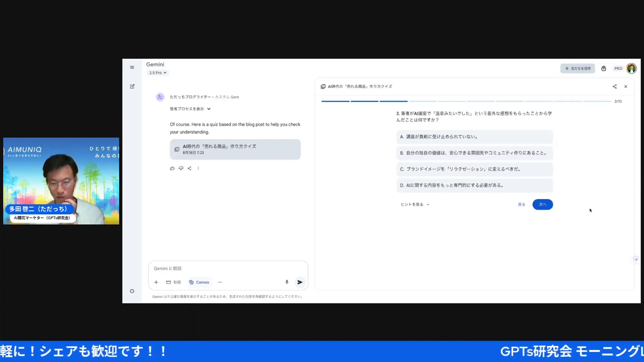Open settings via the sidebar gear icon
644x362 pixels.
[x=132, y=291]
